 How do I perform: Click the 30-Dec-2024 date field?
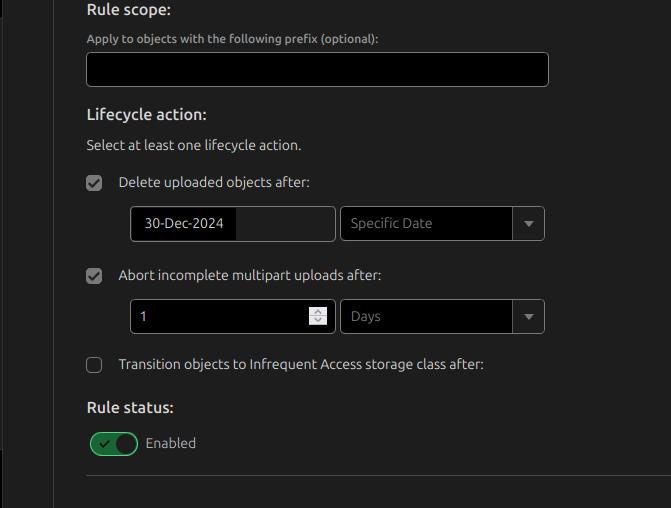coord(232,224)
